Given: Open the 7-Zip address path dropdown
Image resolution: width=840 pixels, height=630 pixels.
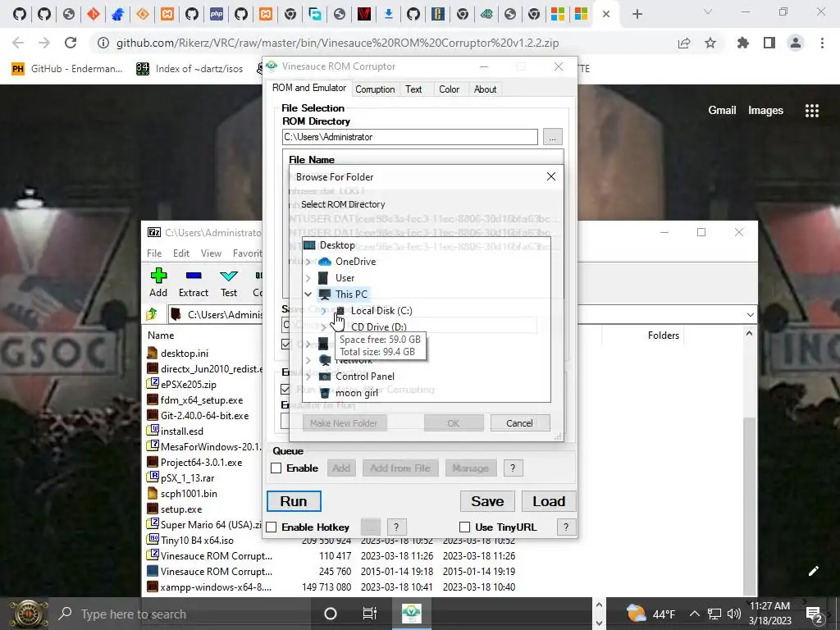Looking at the screenshot, I should pyautogui.click(x=750, y=315).
